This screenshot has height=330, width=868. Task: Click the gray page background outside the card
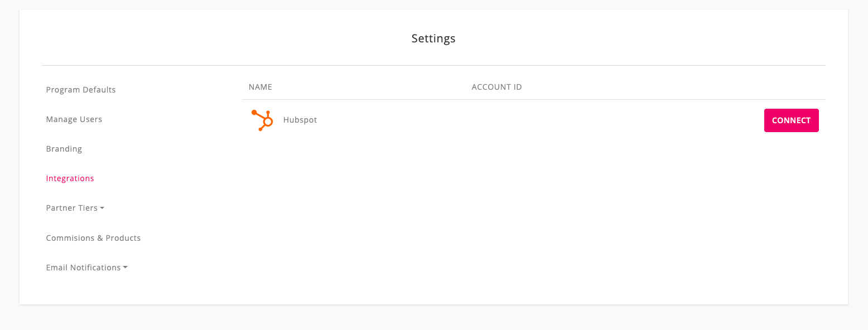coord(433,318)
